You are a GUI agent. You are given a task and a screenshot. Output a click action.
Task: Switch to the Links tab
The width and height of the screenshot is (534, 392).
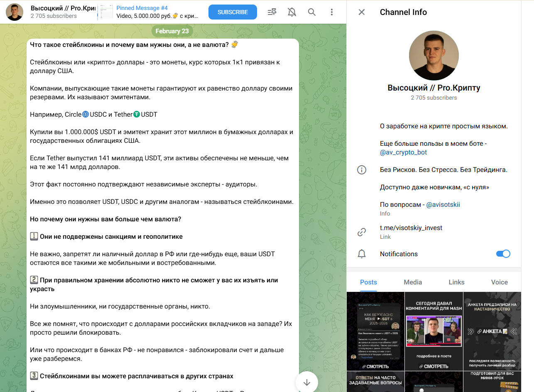point(456,282)
